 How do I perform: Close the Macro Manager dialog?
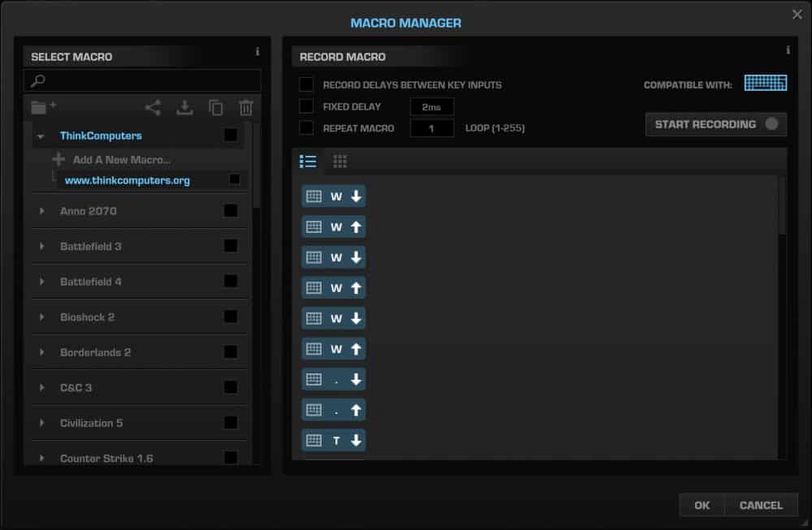pyautogui.click(x=797, y=15)
